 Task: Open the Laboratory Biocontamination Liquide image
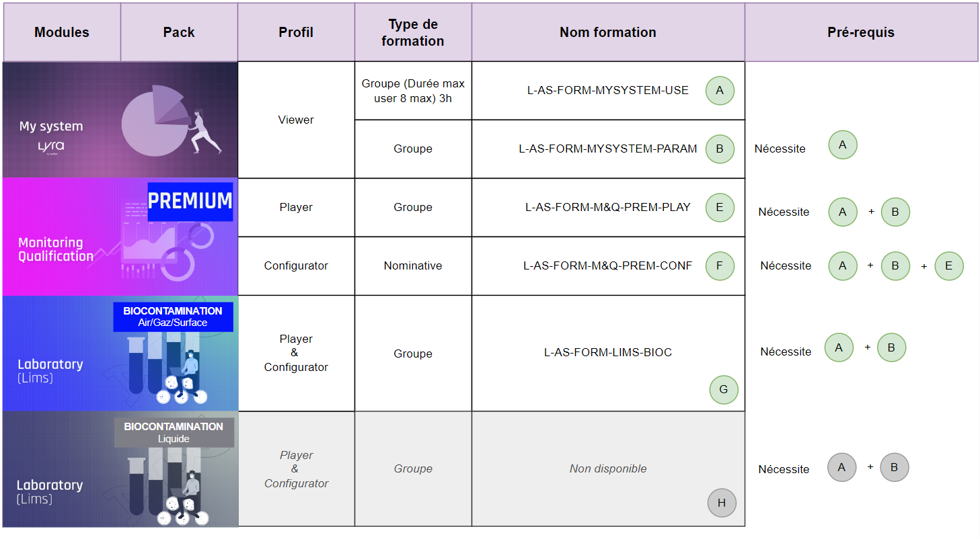click(120, 469)
